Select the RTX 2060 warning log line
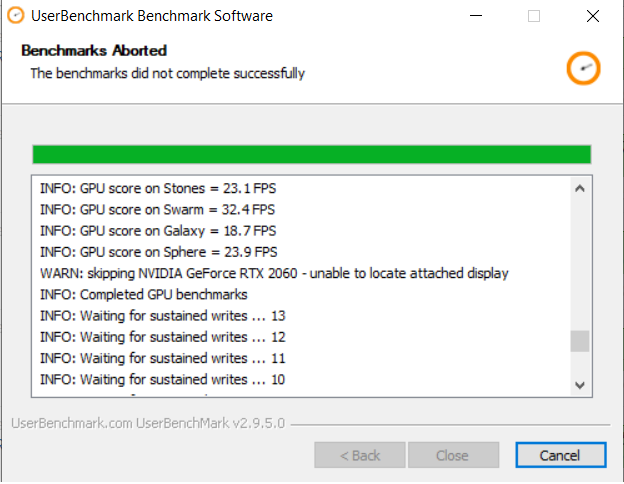Viewport: 624px width, 484px height. (274, 273)
